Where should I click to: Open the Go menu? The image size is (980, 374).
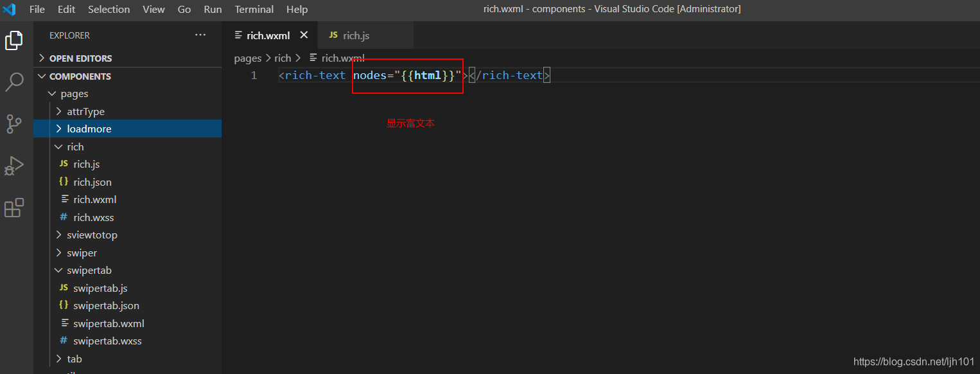point(184,9)
